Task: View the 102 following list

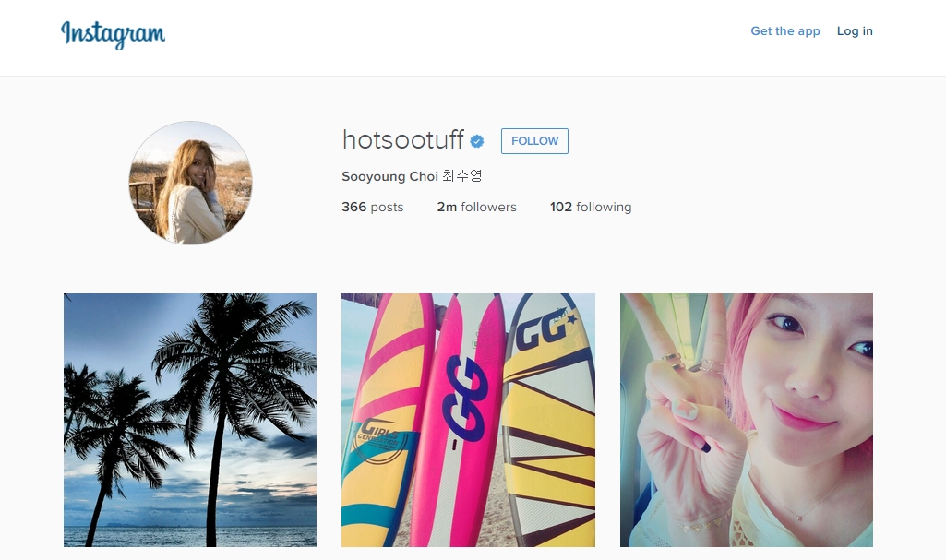Action: (591, 207)
